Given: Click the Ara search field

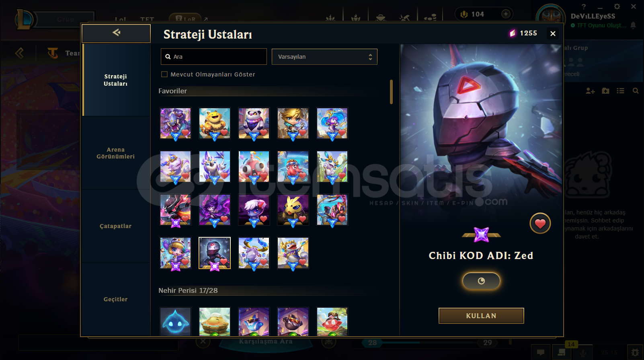Looking at the screenshot, I should [214, 57].
